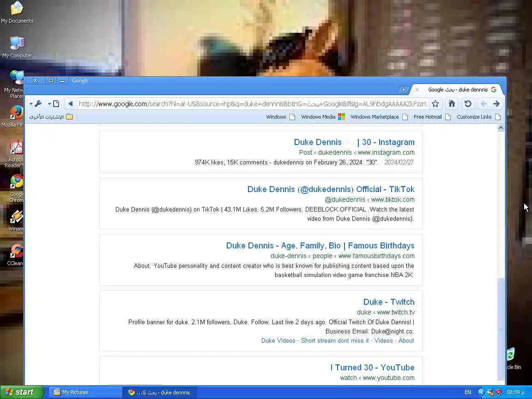Open I Turned 30 YouTube result
532x399 pixels.
tap(373, 368)
